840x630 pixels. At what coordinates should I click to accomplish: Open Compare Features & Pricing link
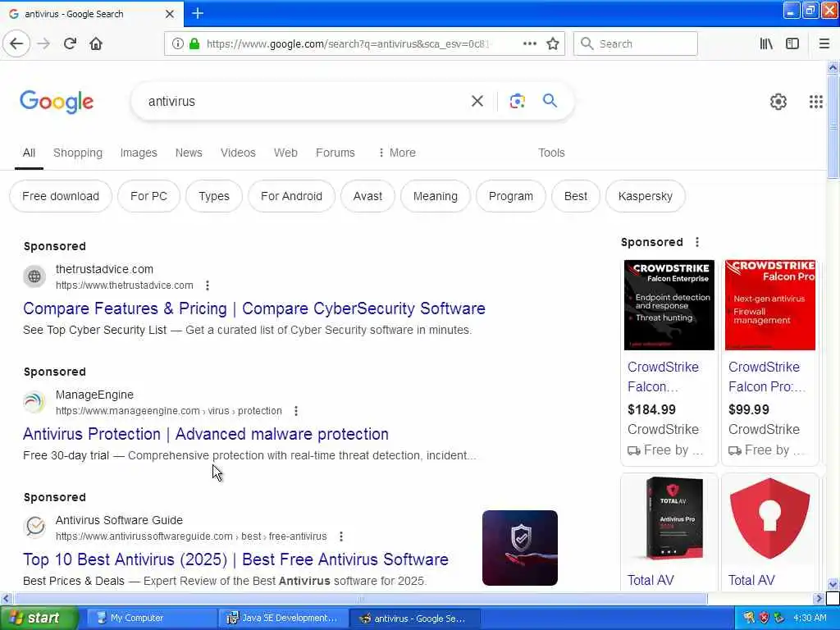point(254,308)
